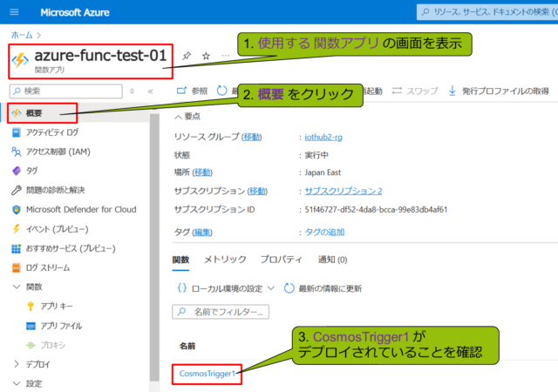The height and width of the screenshot is (392, 558).
Task: Mark azure-func-test-01 as favorite star
Action: coord(206,56)
